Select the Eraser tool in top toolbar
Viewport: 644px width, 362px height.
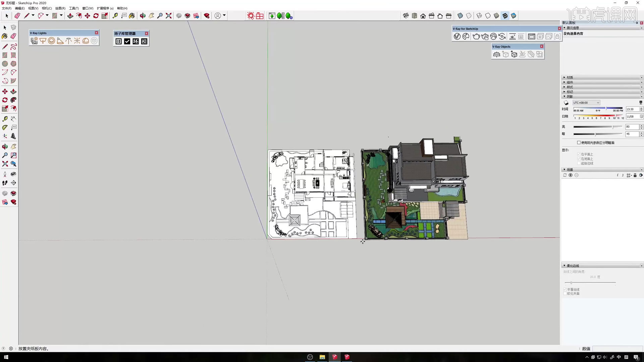(x=17, y=16)
